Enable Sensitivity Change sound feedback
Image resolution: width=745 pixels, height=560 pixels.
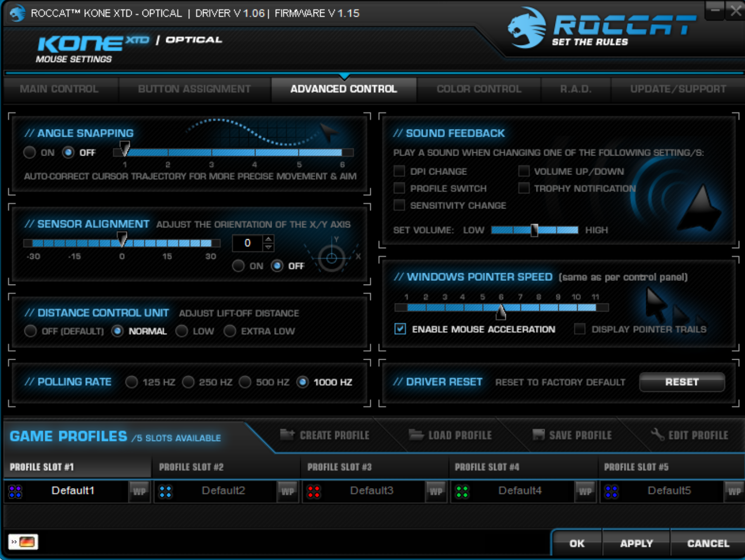point(399,205)
